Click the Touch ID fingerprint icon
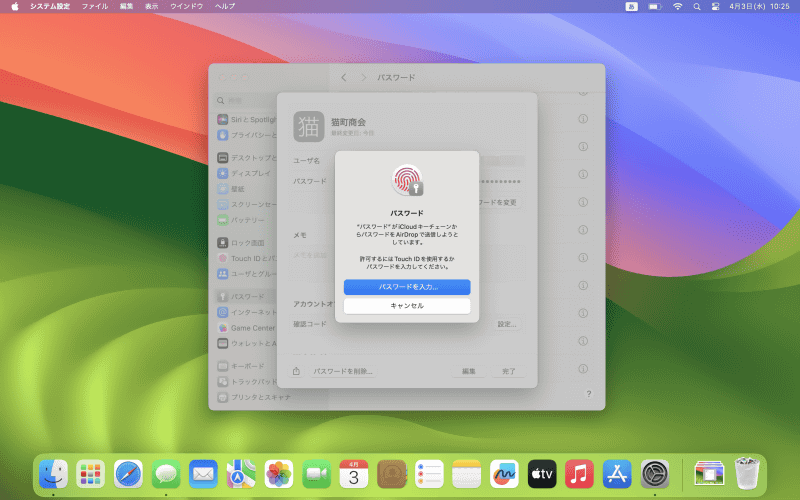Viewport: 800px width, 500px height. (x=407, y=180)
